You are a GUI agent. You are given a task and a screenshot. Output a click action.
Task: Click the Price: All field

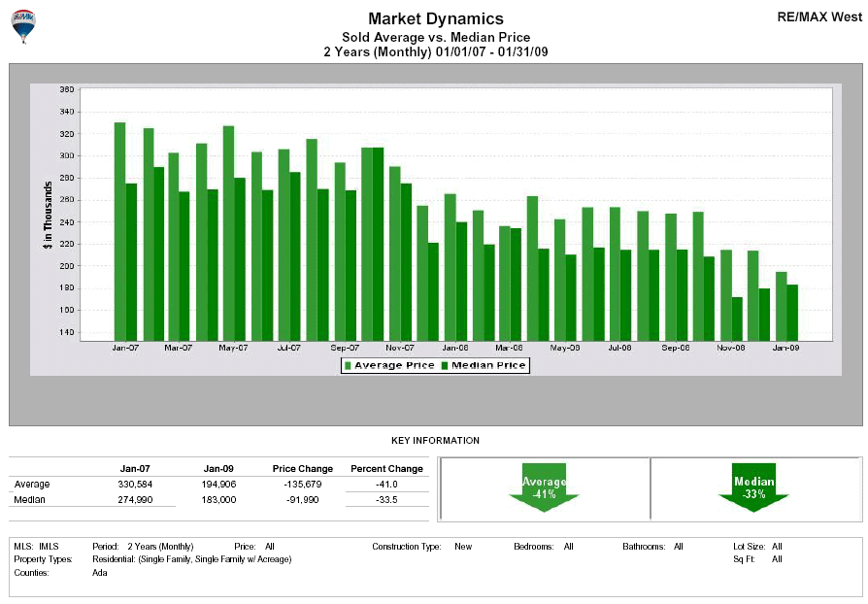[x=254, y=547]
